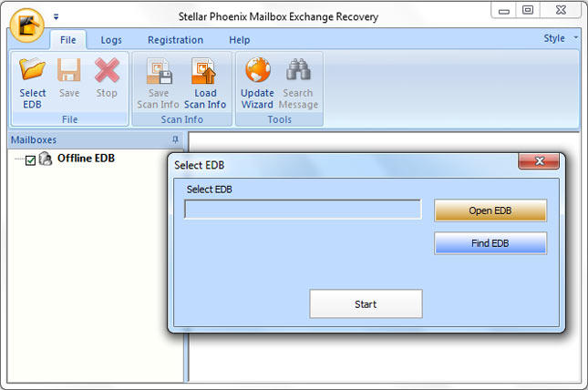Close the Select EDB dialog
The height and width of the screenshot is (390, 588).
[539, 161]
